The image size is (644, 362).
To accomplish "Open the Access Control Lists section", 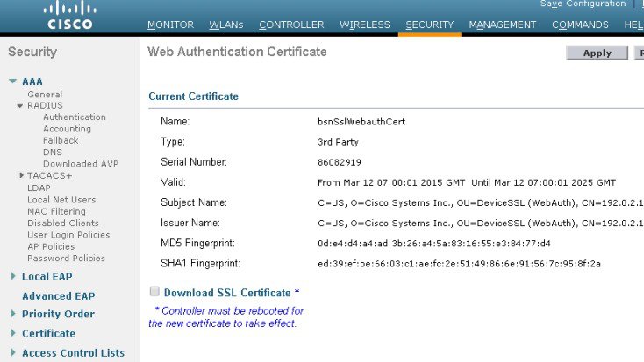I will tap(73, 353).
